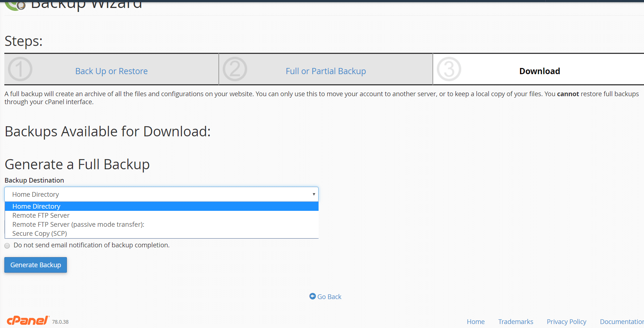
Task: Disable email notification of backup completion
Action: pos(7,246)
